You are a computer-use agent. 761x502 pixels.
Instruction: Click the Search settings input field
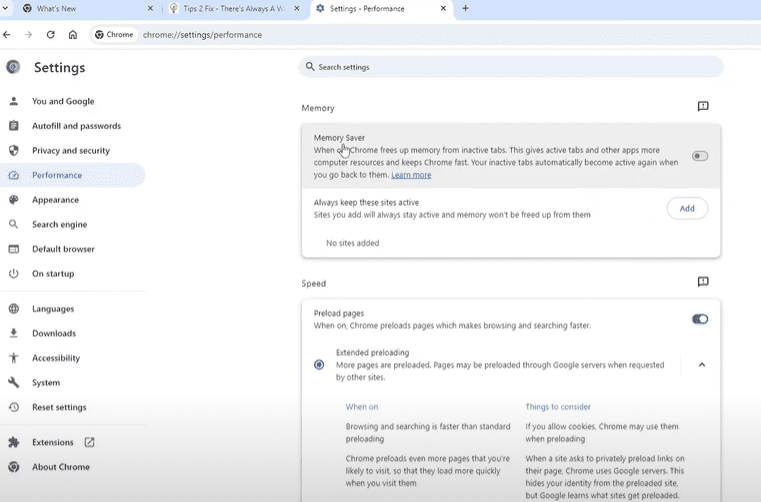click(510, 67)
